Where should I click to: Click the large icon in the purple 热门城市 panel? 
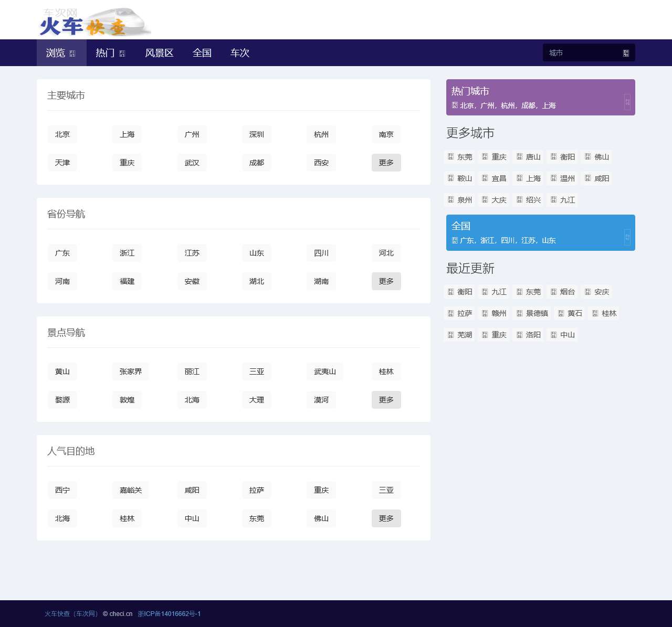(627, 101)
